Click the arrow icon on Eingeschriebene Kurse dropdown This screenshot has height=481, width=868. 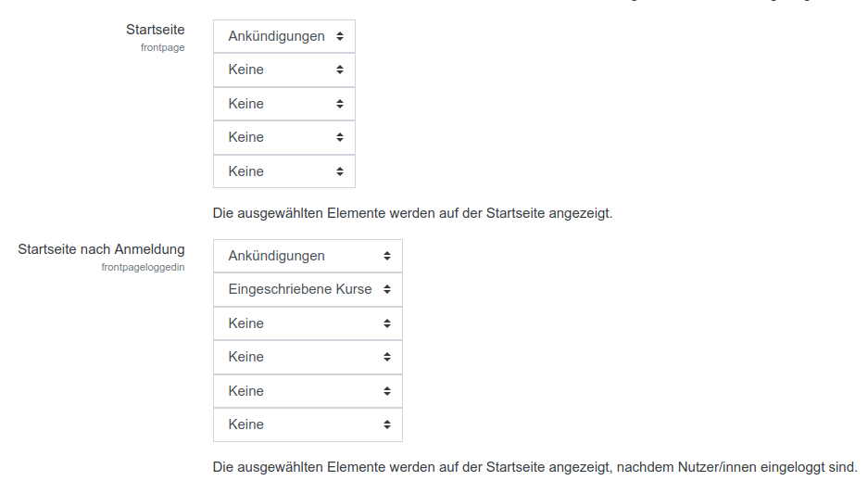(387, 289)
